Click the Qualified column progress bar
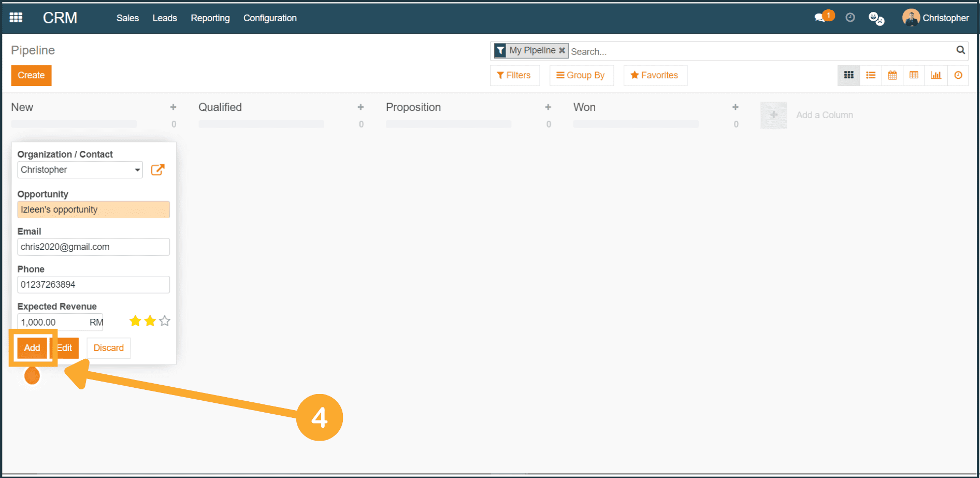The height and width of the screenshot is (478, 980). (x=261, y=124)
